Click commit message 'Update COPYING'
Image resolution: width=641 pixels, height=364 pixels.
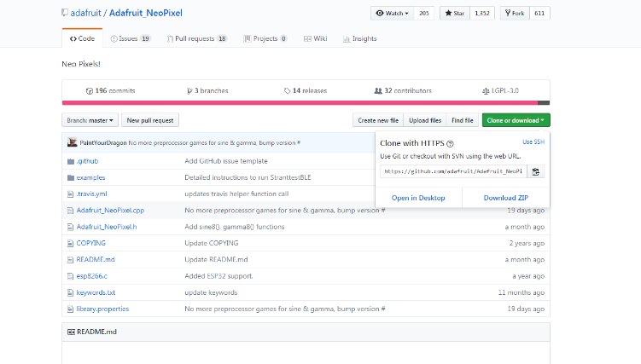212,243
